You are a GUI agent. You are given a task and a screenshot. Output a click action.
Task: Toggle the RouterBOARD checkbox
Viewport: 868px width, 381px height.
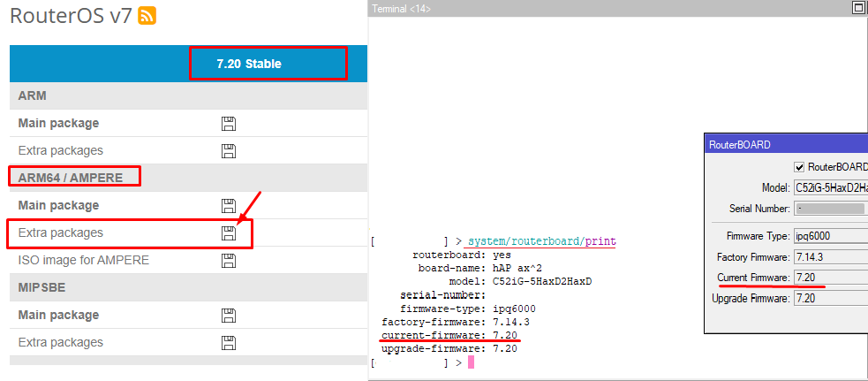(799, 167)
